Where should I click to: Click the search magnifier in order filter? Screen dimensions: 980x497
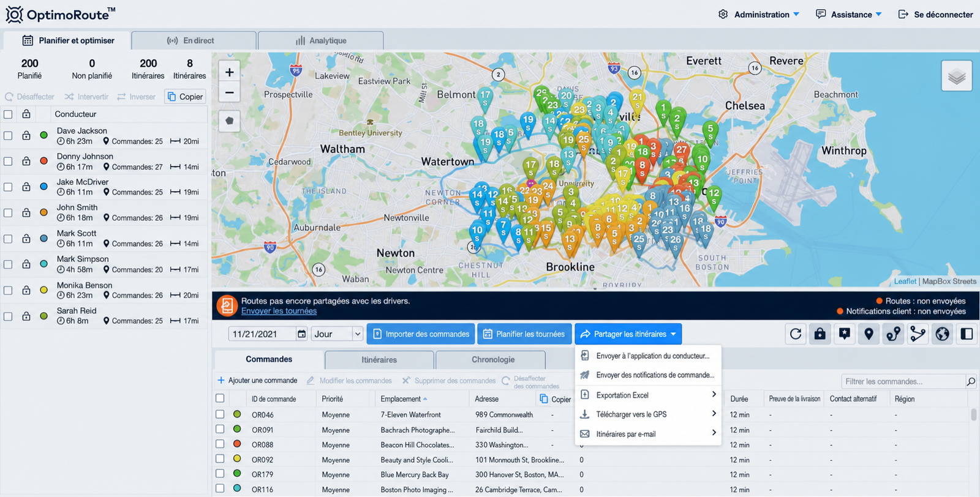point(971,381)
